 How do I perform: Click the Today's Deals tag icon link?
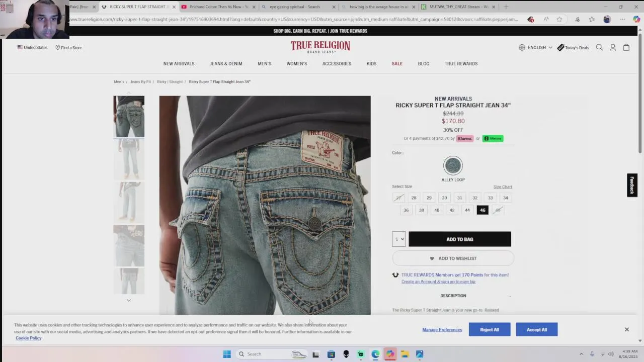(573, 47)
